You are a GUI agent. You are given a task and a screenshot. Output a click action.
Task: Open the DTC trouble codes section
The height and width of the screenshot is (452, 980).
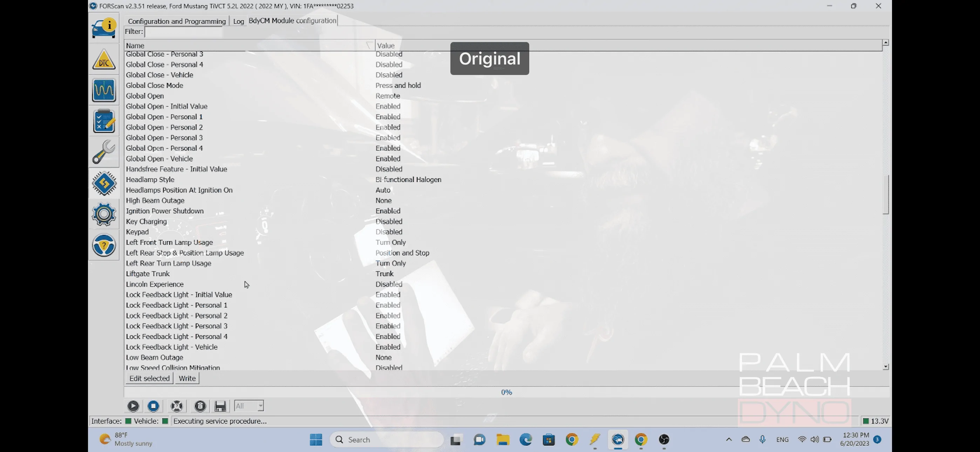pyautogui.click(x=104, y=59)
